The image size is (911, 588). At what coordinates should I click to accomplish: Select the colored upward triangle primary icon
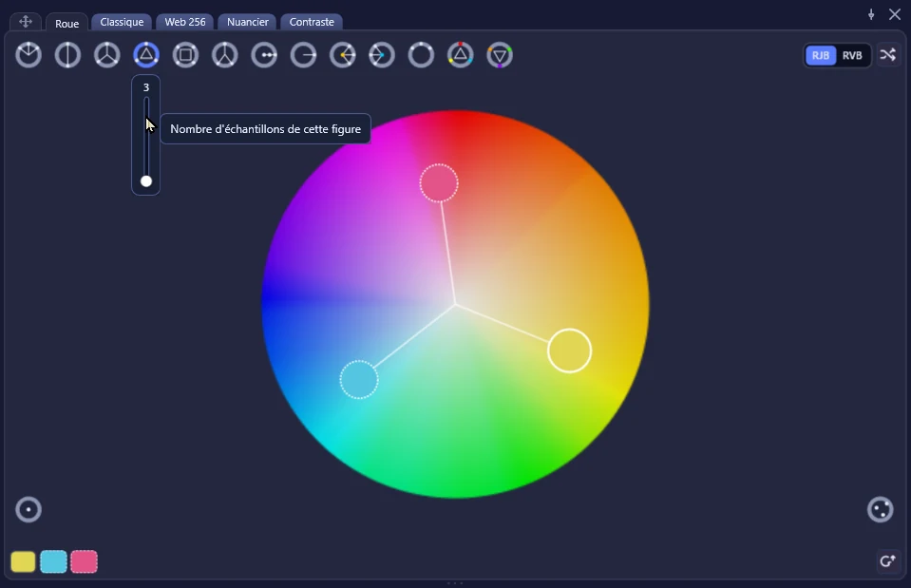(x=460, y=55)
